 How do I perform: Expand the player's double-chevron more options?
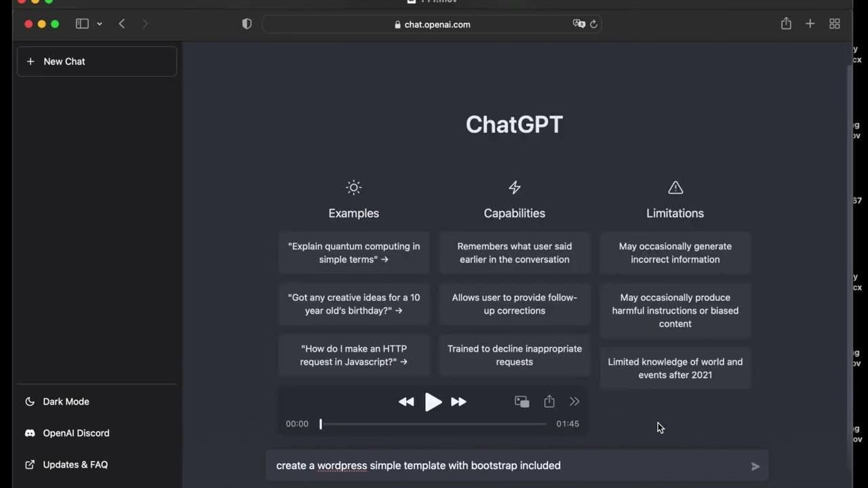[x=574, y=402]
